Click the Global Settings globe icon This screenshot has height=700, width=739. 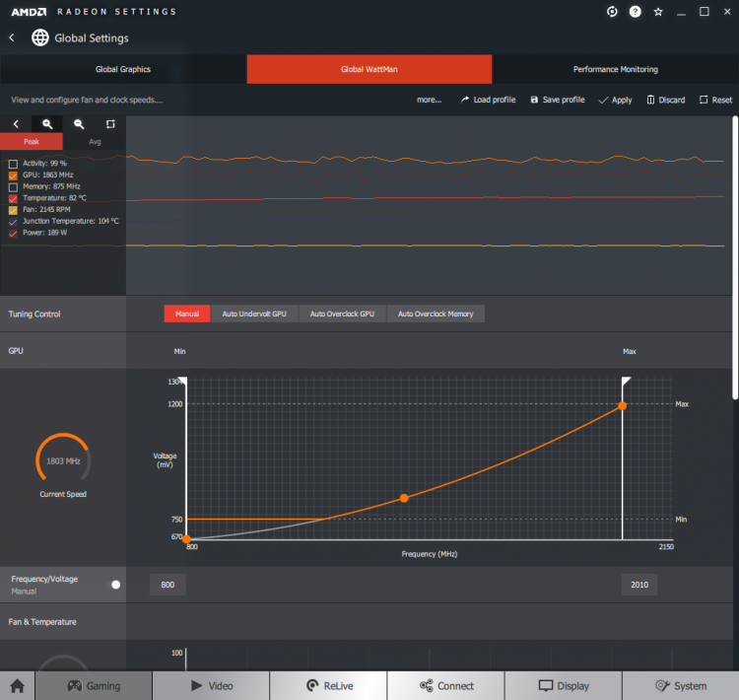[40, 37]
